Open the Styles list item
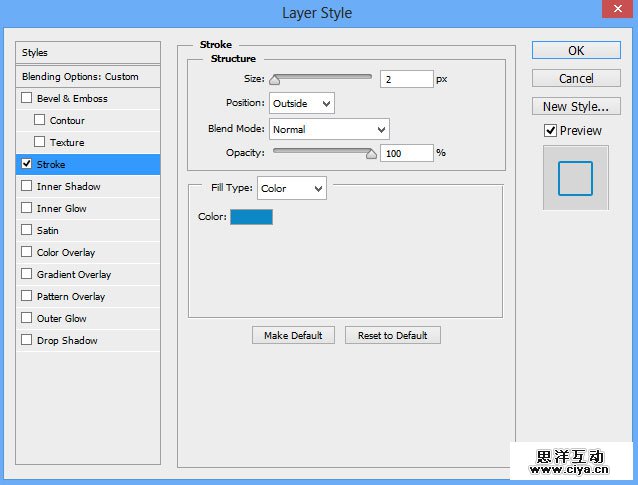 point(89,53)
